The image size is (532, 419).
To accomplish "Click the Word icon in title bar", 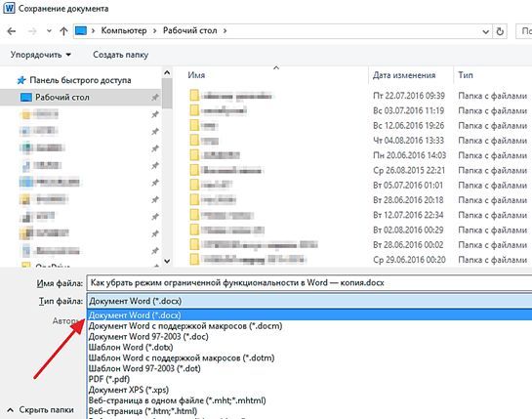I will 9,8.
